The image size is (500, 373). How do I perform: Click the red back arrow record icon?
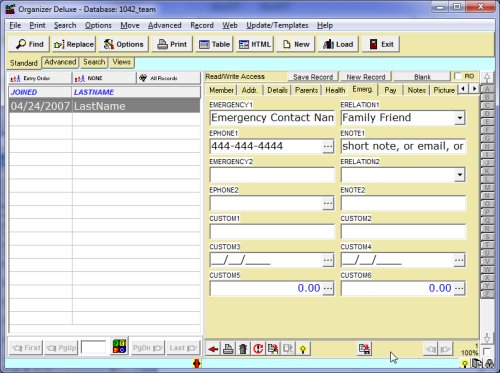pos(213,349)
